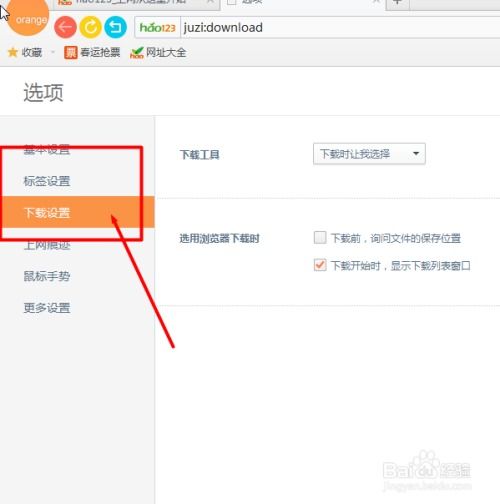The width and height of the screenshot is (500, 504).
Task: Close the hao123 tab
Action: (x=210, y=2)
